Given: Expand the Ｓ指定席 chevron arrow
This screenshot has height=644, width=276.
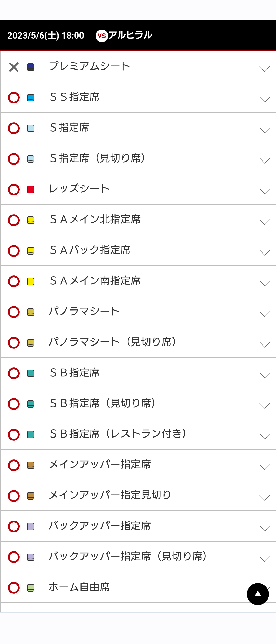Looking at the screenshot, I should 264,130.
